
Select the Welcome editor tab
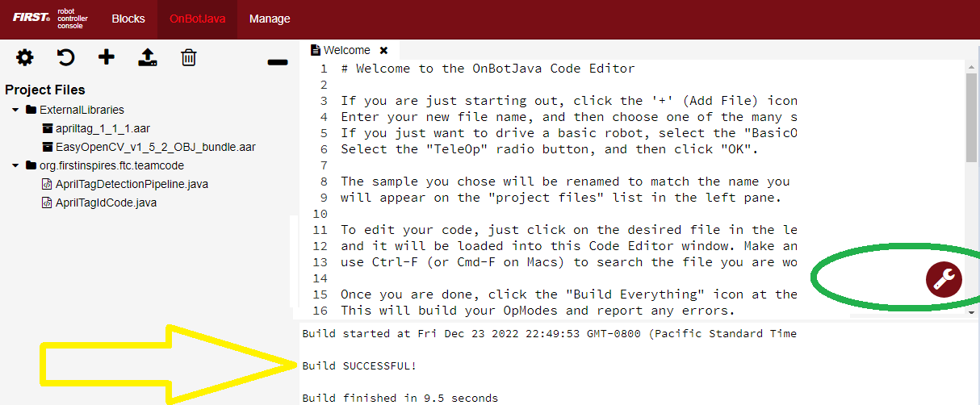(346, 50)
